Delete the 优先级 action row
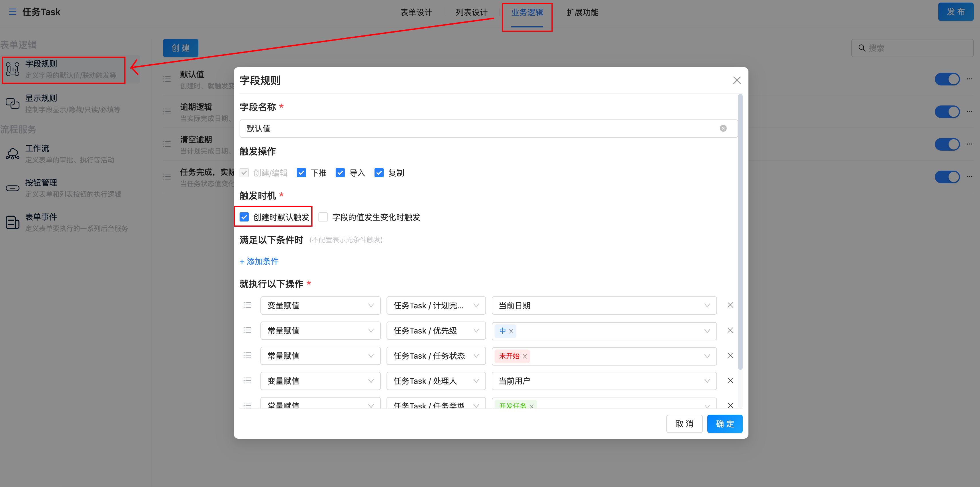This screenshot has width=980, height=487. click(x=730, y=330)
